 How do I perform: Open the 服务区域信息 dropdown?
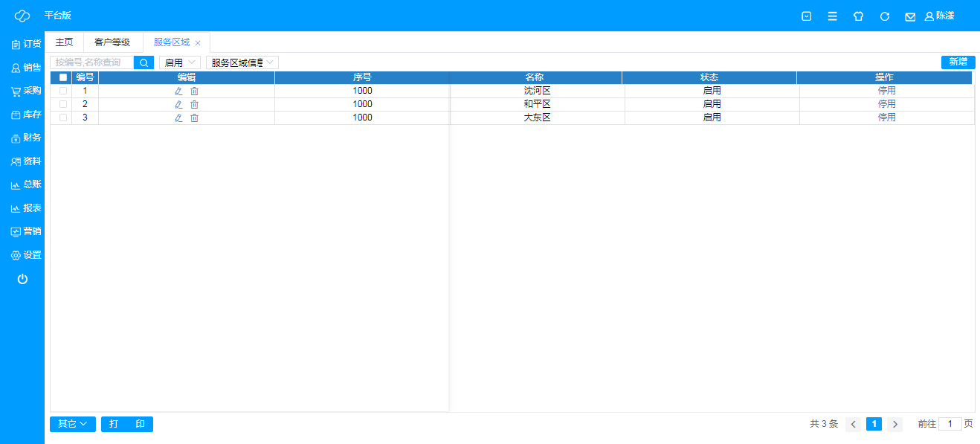pyautogui.click(x=242, y=62)
